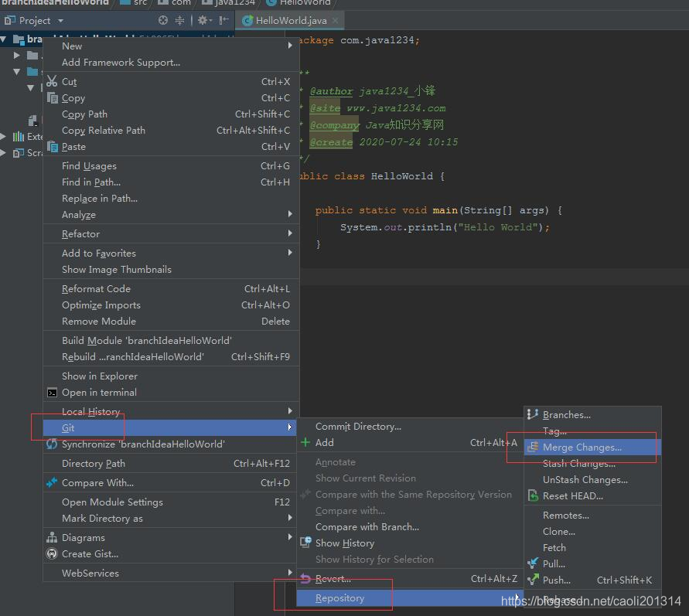Choose Find in Path... menu item
This screenshot has height=616, width=689.
[x=169, y=182]
